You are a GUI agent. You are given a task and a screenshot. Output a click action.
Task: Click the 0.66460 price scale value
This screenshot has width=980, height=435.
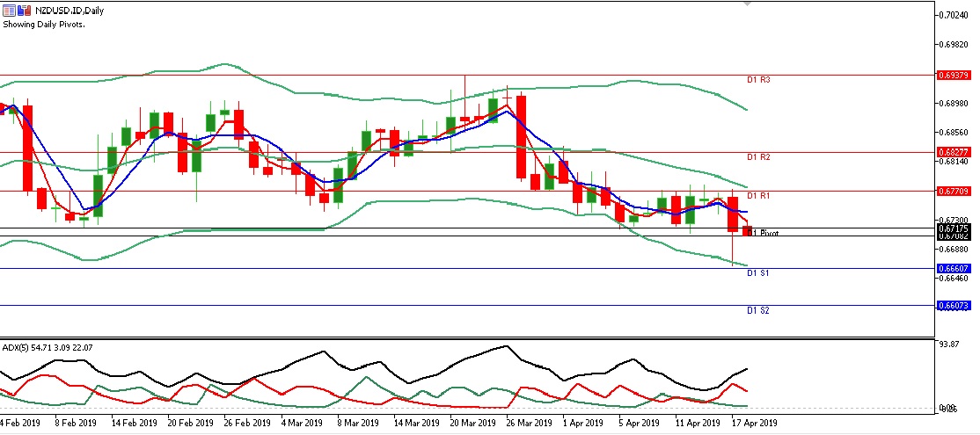[955, 279]
